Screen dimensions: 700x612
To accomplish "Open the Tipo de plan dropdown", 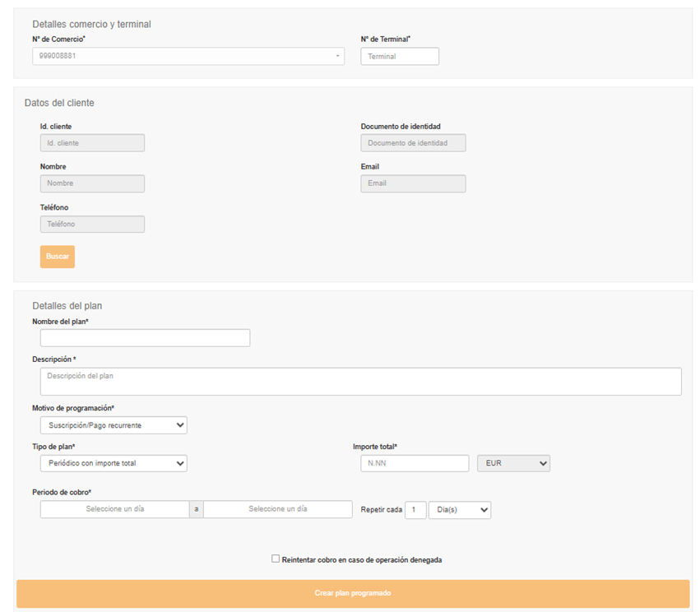I will pyautogui.click(x=113, y=463).
